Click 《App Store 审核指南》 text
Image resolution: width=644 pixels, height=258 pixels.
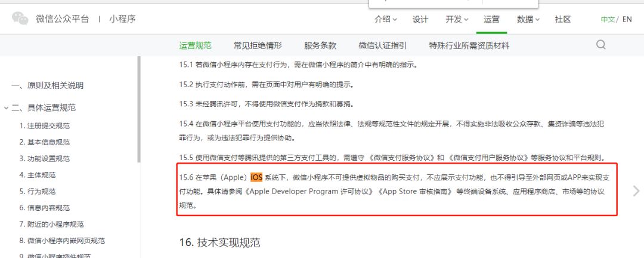pos(415,192)
